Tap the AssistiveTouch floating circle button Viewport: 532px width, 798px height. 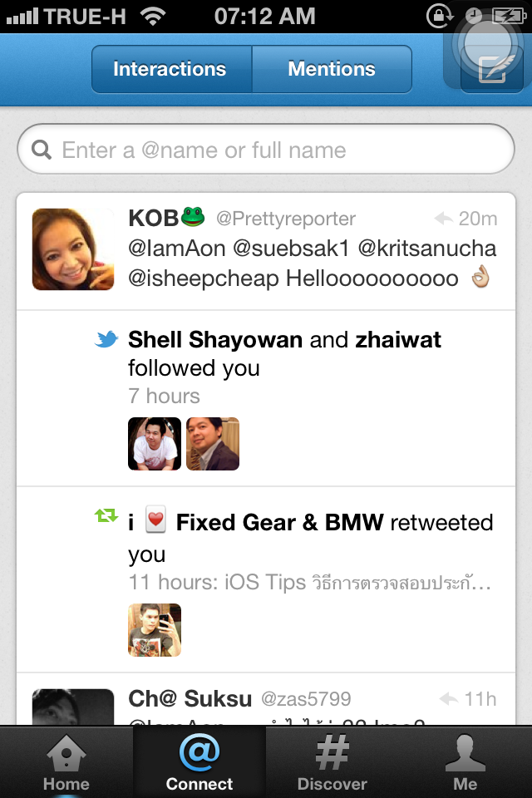[x=487, y=44]
